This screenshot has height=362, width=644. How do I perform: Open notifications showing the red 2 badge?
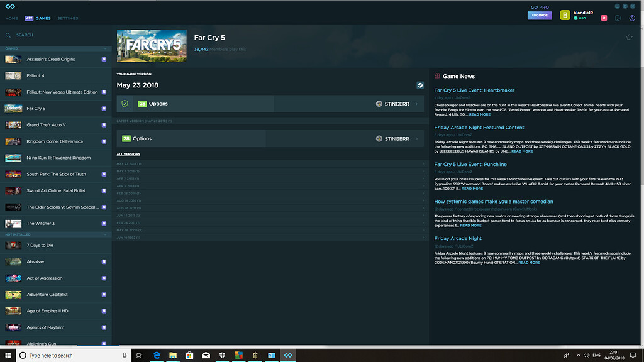[604, 18]
